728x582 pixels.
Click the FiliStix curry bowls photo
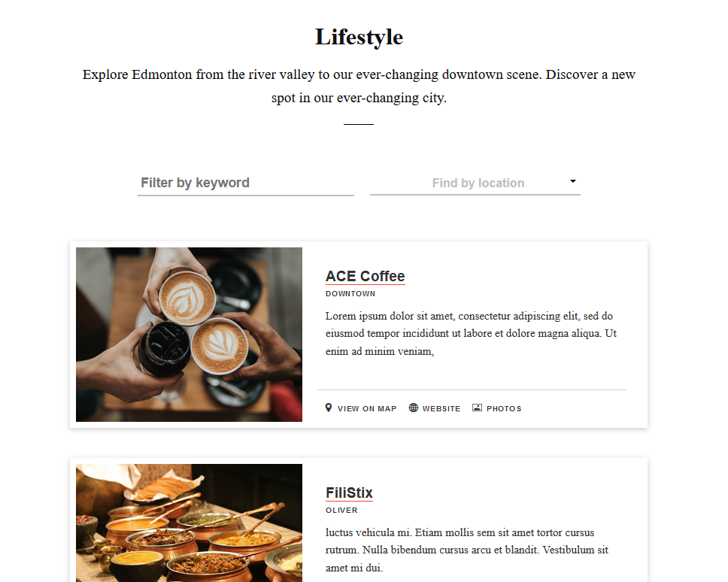[189, 523]
